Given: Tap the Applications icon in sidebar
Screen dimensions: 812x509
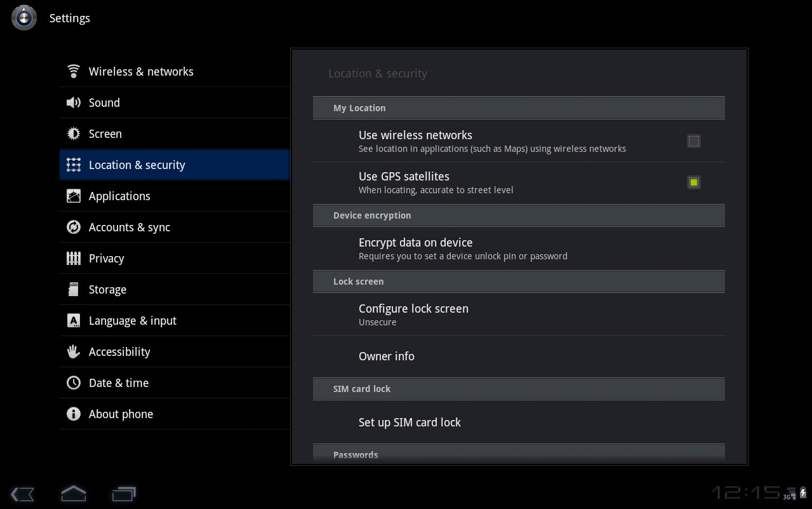Looking at the screenshot, I should click(x=74, y=196).
